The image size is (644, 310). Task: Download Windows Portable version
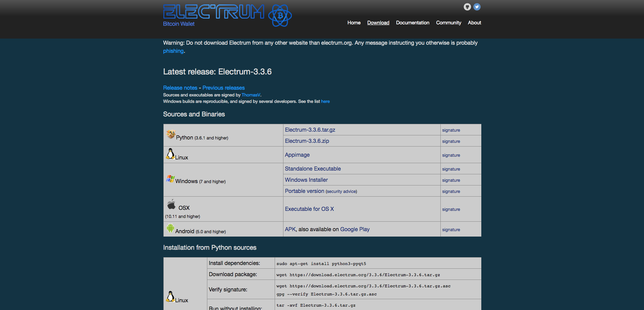pos(304,191)
